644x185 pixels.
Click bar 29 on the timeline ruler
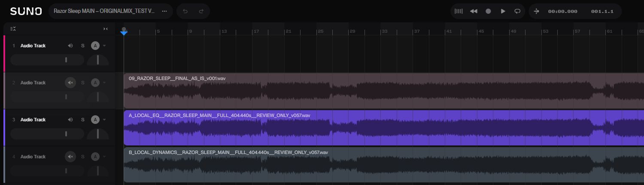[x=353, y=31]
